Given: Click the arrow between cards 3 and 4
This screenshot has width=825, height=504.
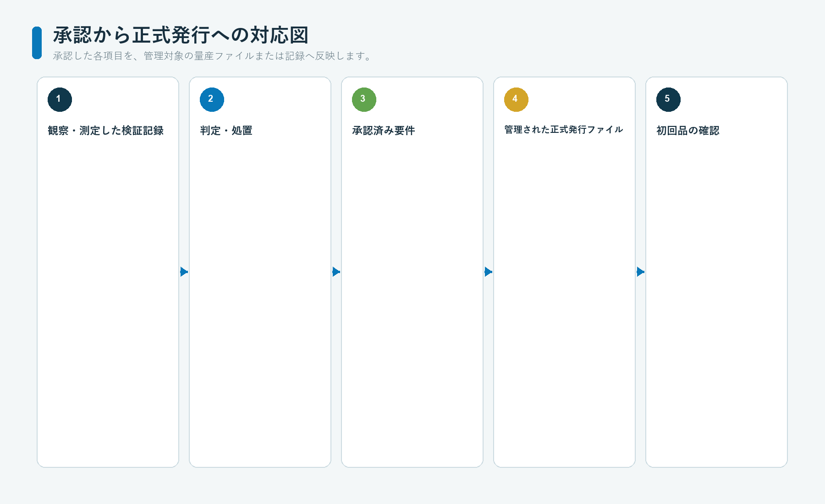Looking at the screenshot, I should point(489,272).
